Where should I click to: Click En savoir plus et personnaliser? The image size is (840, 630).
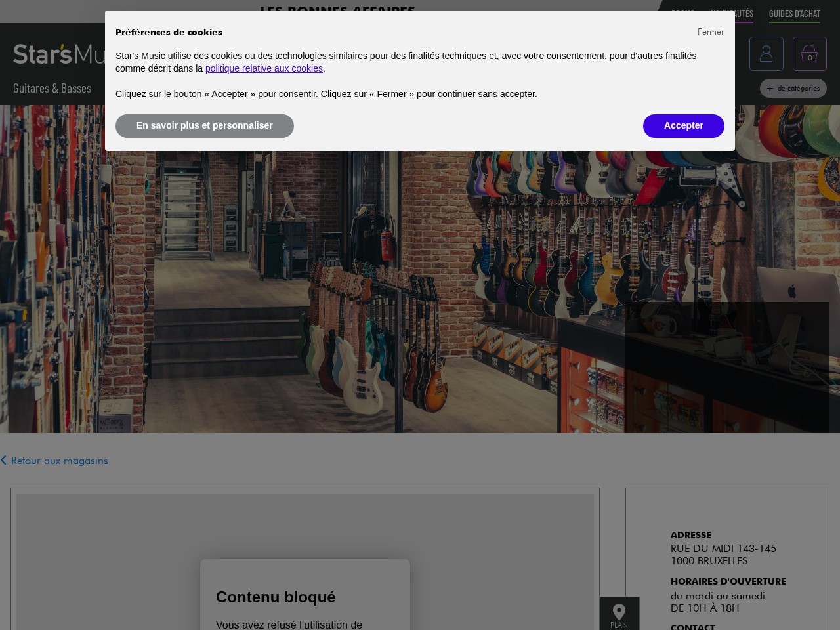(x=204, y=125)
